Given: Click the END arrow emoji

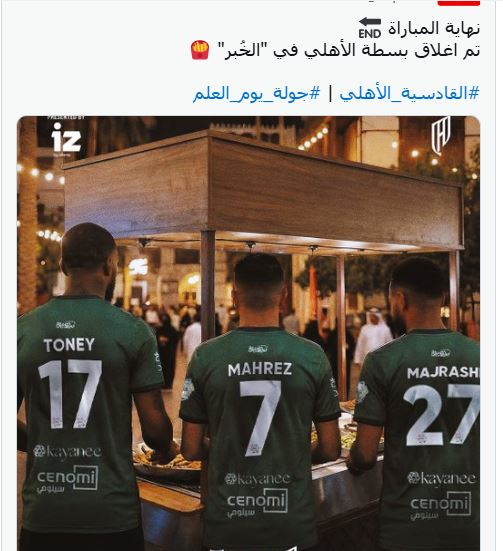Looking at the screenshot, I should point(370,28).
